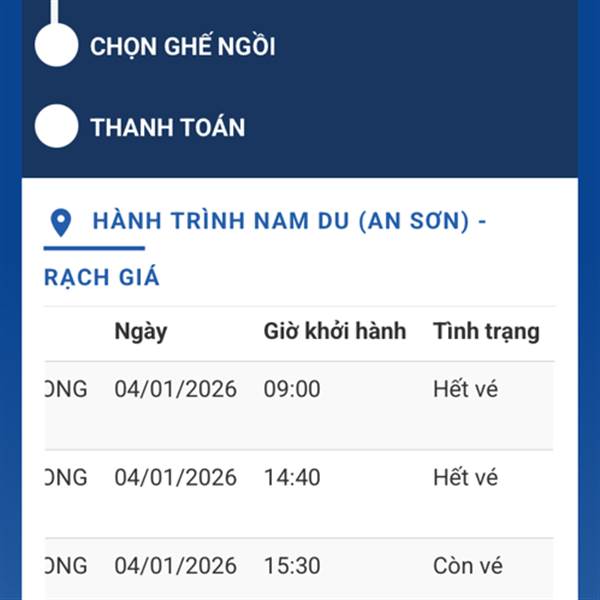Click the circle beside CHỌN GHẾ NGỒI

[56, 45]
